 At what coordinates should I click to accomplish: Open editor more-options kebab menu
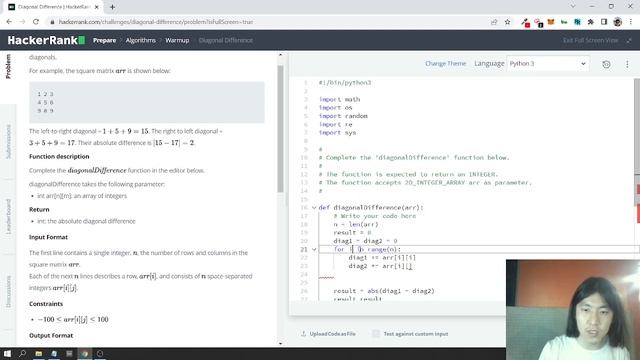pyautogui.click(x=627, y=64)
